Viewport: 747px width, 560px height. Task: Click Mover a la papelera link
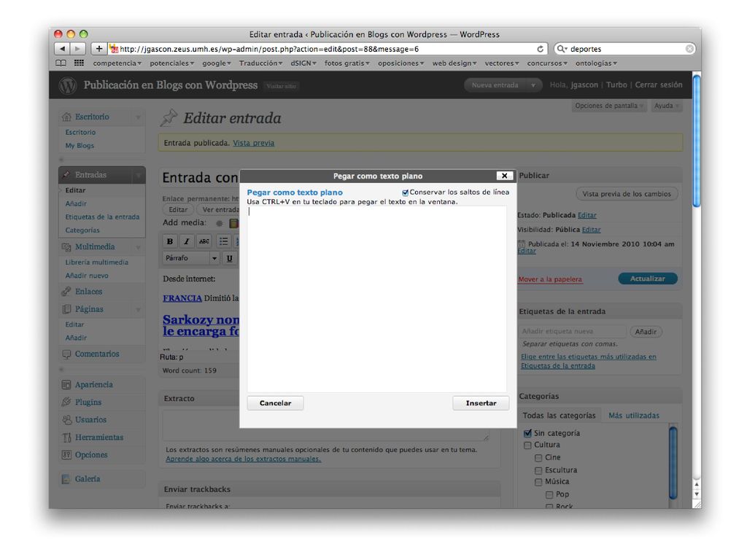click(x=550, y=279)
